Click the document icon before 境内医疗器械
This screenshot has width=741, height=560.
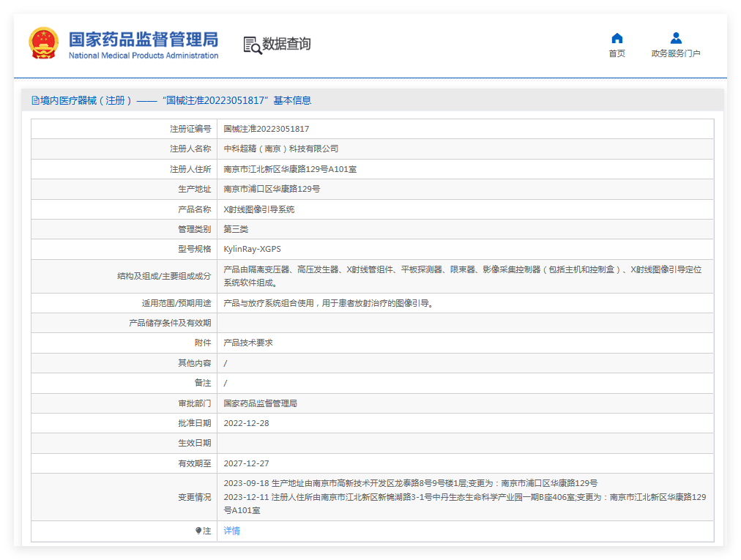pos(35,101)
